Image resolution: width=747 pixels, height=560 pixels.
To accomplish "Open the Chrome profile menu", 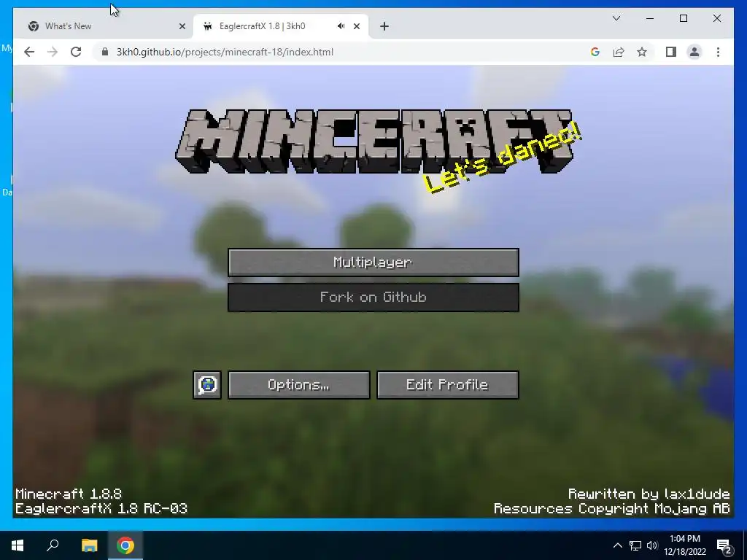I will [x=694, y=52].
